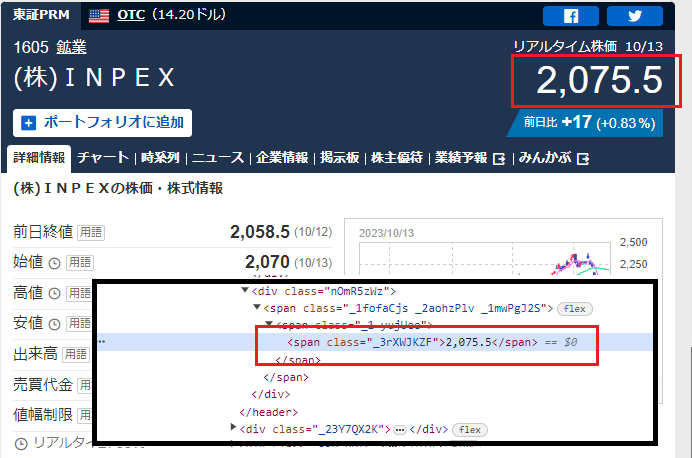Click the 売買代金 row label
Screen dimensions: 692x458
[x=43, y=384]
